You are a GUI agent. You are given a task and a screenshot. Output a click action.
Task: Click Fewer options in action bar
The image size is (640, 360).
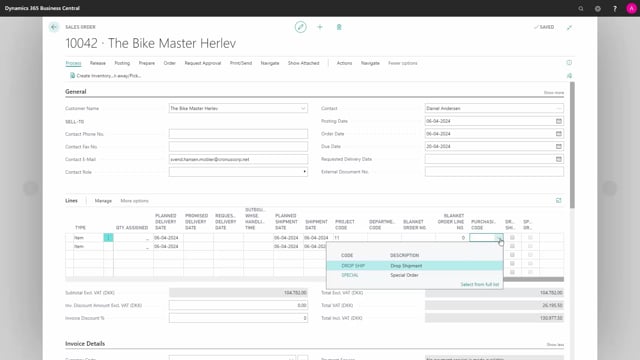click(x=402, y=63)
